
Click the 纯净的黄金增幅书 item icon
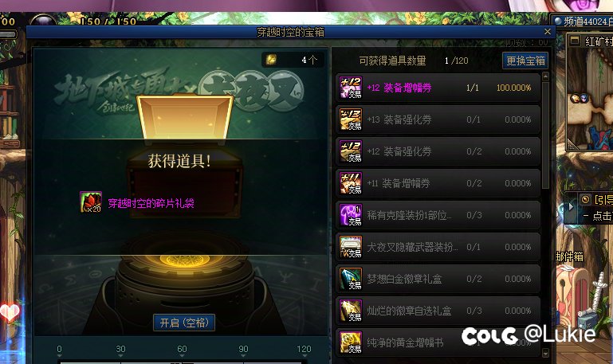pos(350,342)
